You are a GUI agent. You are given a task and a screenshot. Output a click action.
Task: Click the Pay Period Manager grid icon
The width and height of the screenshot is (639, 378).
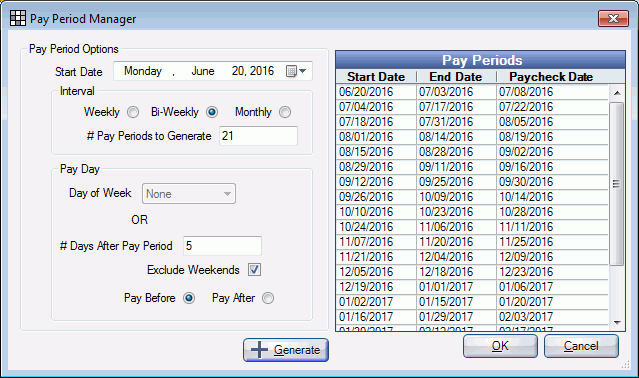tap(18, 18)
